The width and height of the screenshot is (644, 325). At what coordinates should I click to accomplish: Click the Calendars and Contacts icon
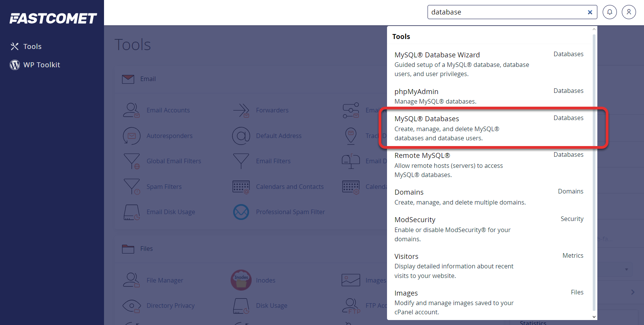(x=241, y=187)
